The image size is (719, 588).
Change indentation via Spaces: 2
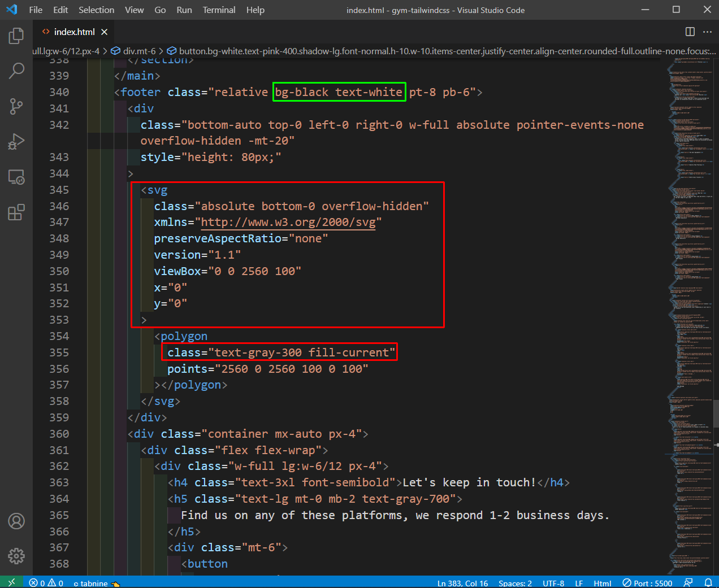pyautogui.click(x=515, y=583)
